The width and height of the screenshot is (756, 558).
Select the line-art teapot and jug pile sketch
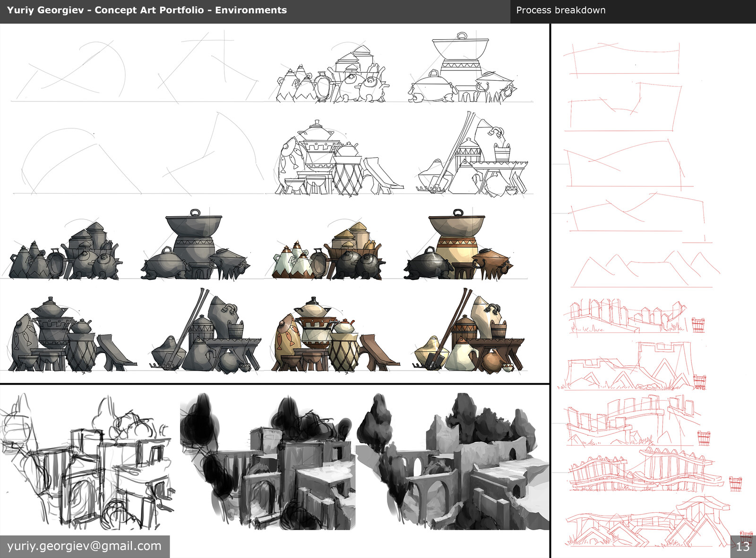click(333, 74)
